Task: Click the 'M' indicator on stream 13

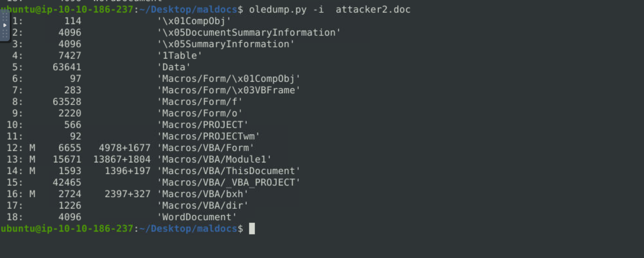Action: [32, 159]
